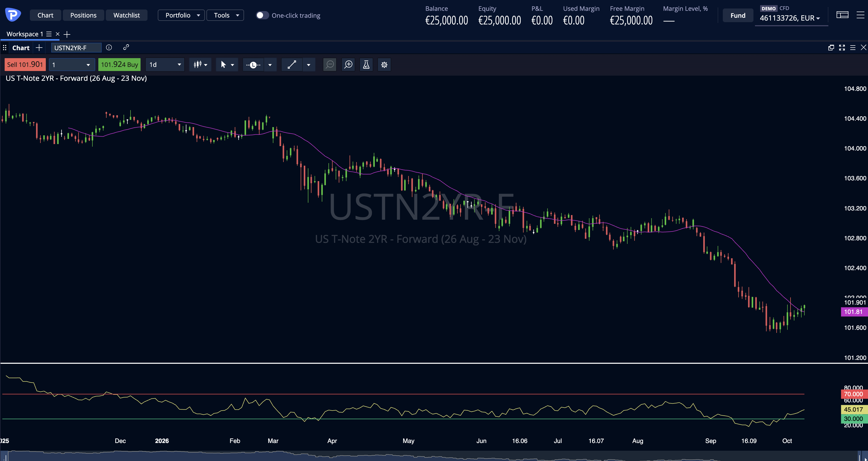Open Workspace 1 menu lines icon
Screen dimensions: 868x461
[49, 34]
